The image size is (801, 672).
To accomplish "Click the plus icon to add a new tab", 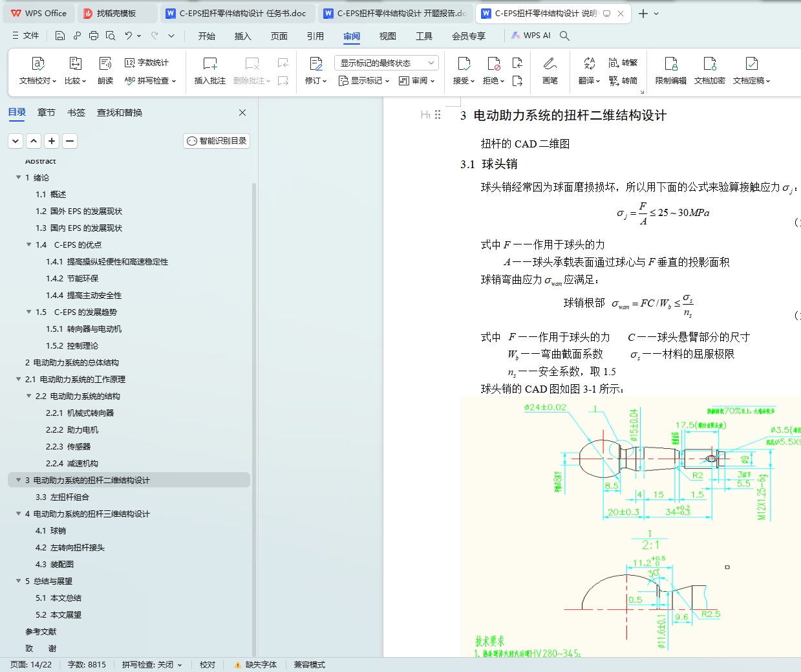I will [643, 13].
